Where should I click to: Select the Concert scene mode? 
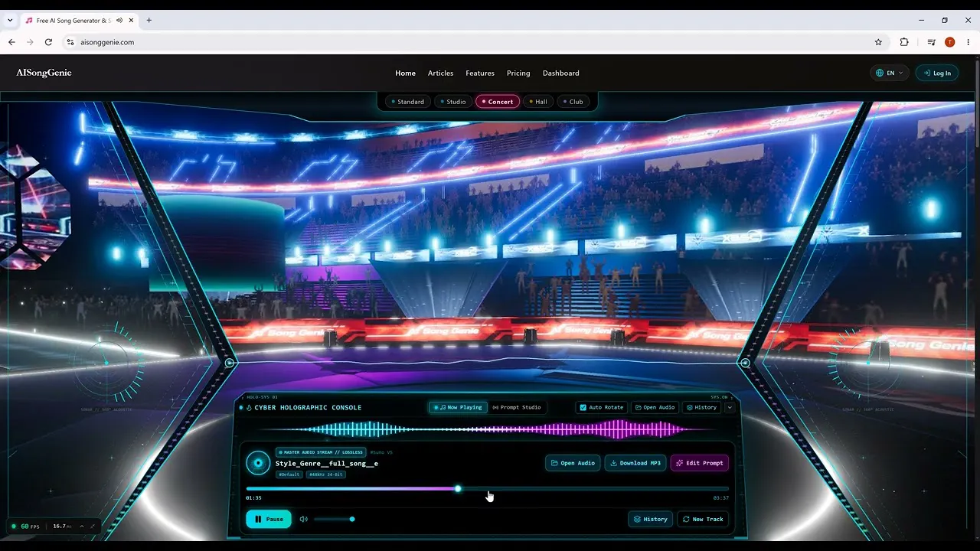[498, 102]
